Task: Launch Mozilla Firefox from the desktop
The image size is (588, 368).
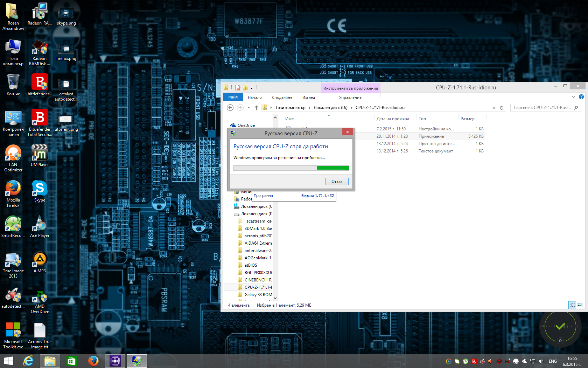Action: coord(13,193)
